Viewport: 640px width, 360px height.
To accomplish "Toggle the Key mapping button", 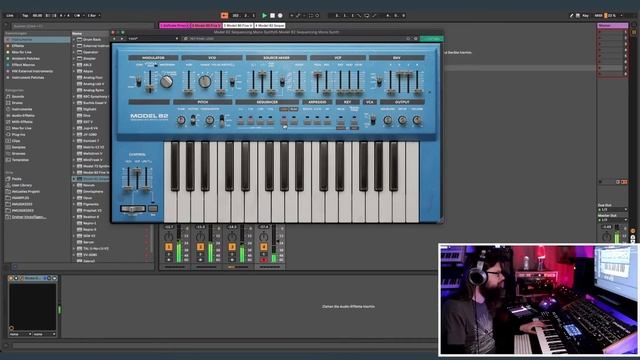I will (x=585, y=16).
